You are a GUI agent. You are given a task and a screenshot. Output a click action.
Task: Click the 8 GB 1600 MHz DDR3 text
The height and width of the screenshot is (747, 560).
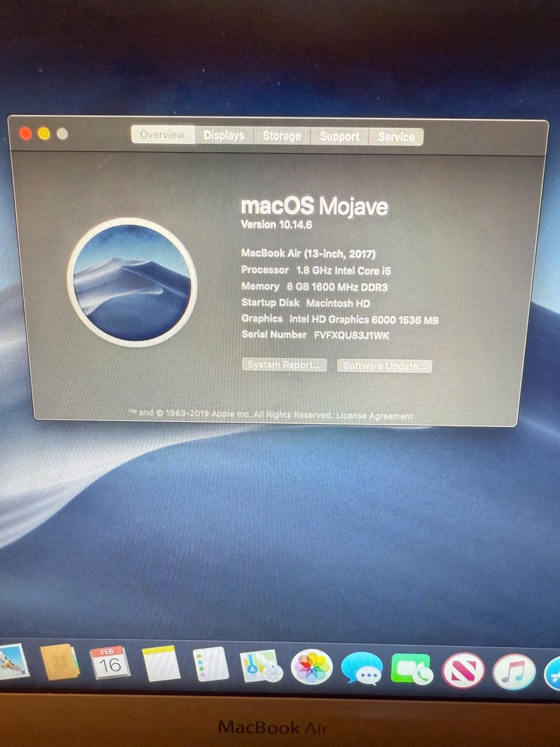click(x=337, y=287)
